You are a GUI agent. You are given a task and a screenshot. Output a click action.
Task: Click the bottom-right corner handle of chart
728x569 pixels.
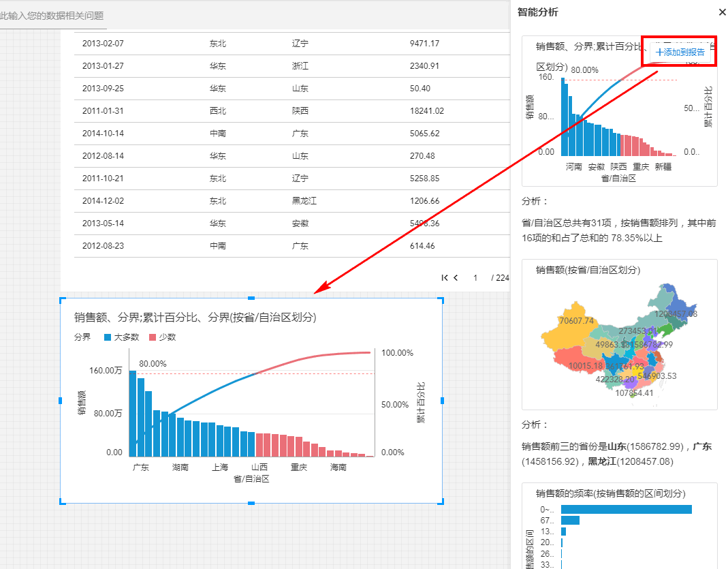[x=442, y=502]
